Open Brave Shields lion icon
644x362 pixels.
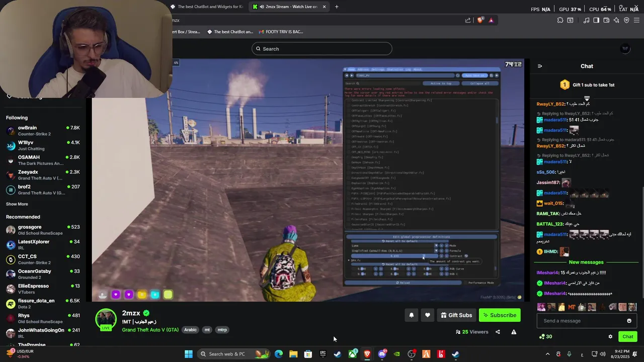tap(480, 20)
